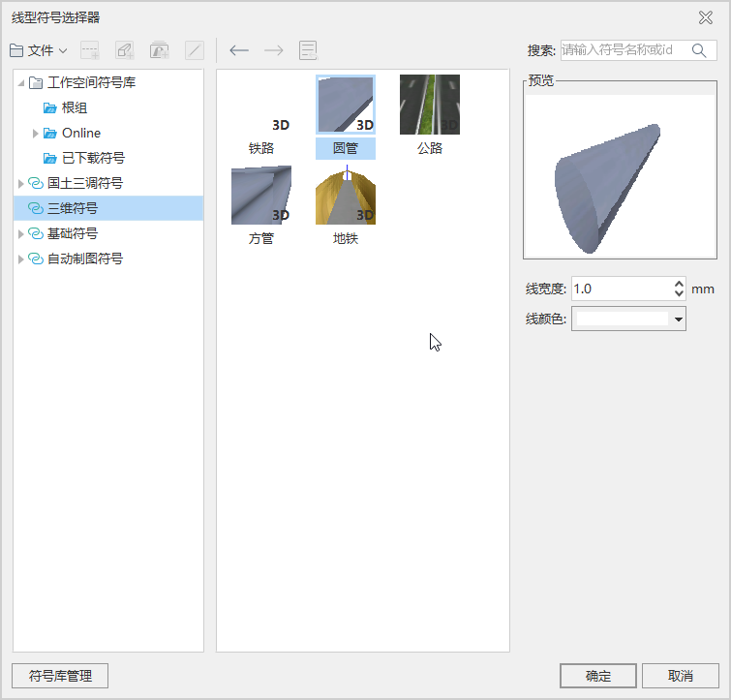Screen dimensions: 731x700
Task: Open 符号库管理 button
Action: coord(60,676)
